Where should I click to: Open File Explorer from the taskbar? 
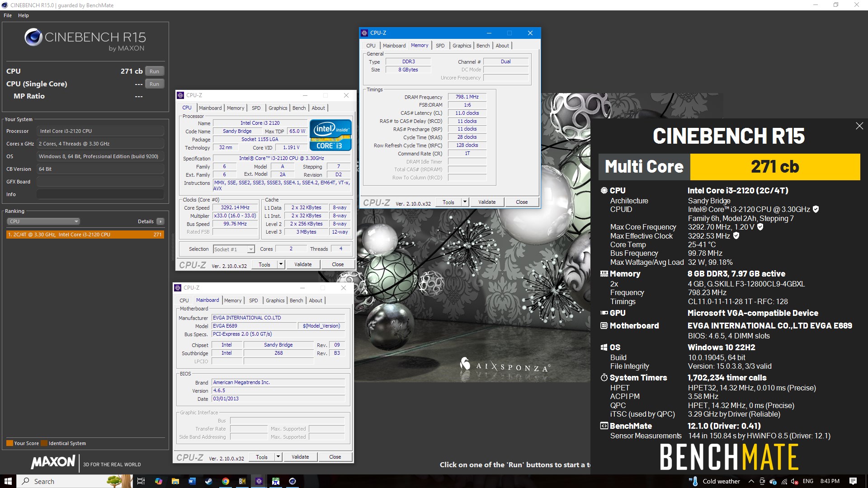coord(175,481)
